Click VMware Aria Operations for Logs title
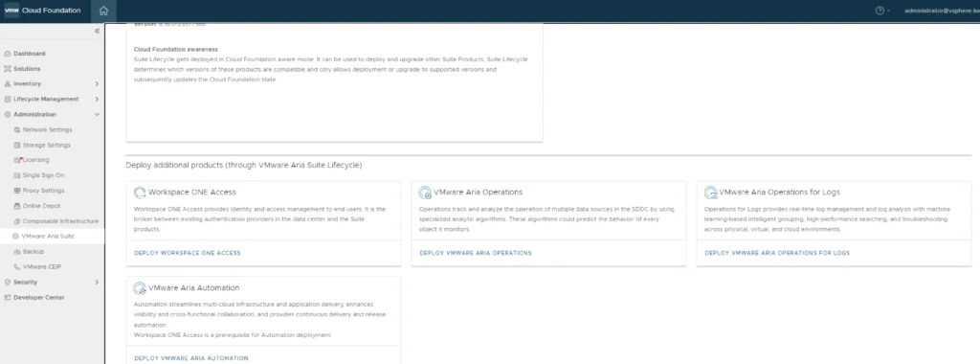980x364 pixels. click(x=779, y=192)
